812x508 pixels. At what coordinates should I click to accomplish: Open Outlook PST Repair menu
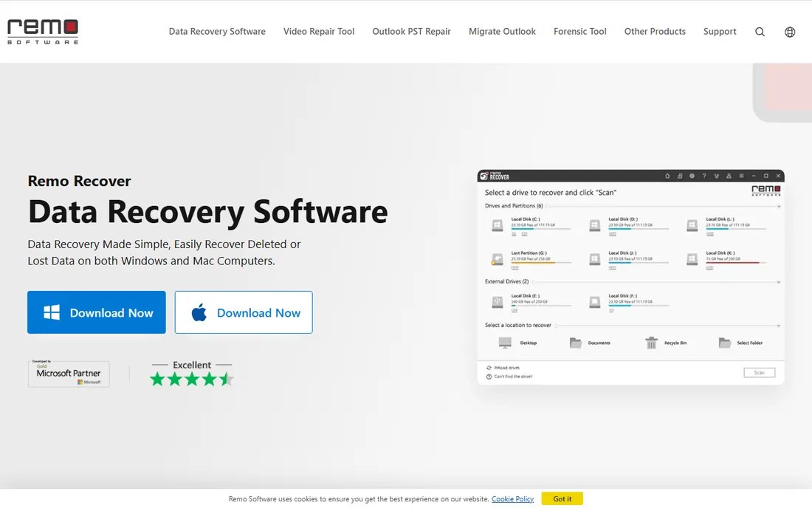[x=411, y=32]
